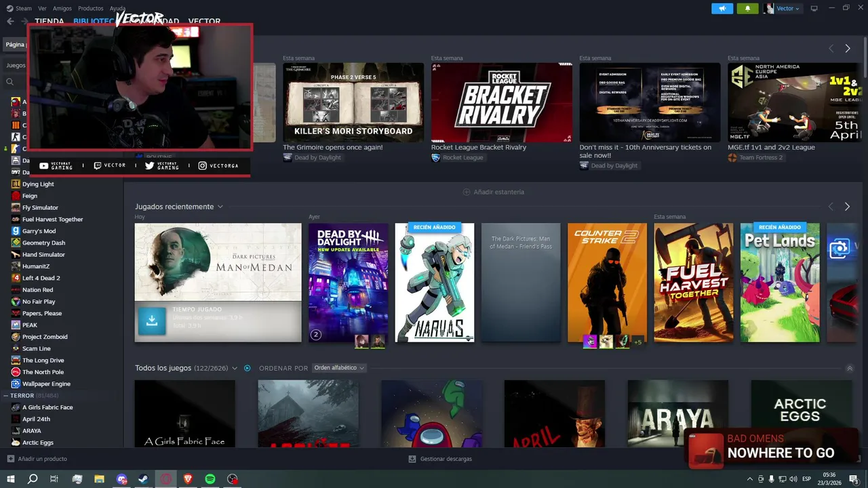Screen dimensions: 868x488
Task: Click the plus icon of Añadir un producto
Action: [x=10, y=459]
